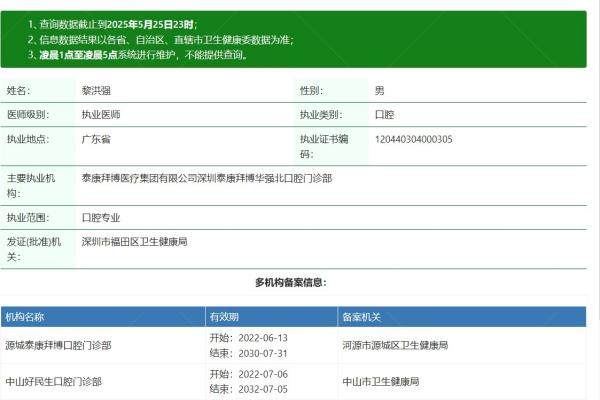Select the 口腔专业 practice scope value
This screenshot has width=600, height=400.
point(101,218)
